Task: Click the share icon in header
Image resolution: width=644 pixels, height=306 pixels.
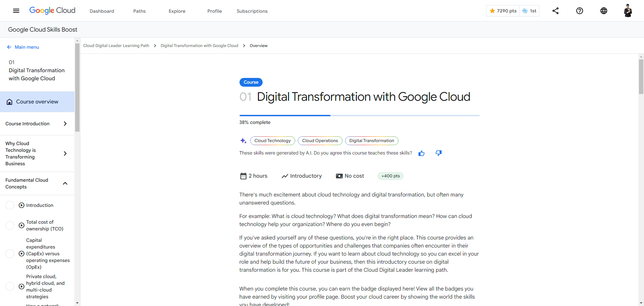Action: click(x=555, y=11)
